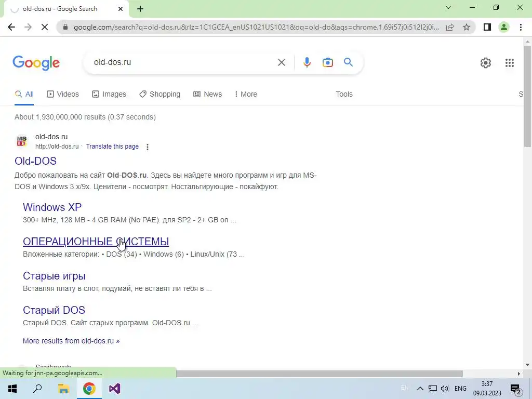Open the tab search chevron
532x399 pixels.
point(448,7)
